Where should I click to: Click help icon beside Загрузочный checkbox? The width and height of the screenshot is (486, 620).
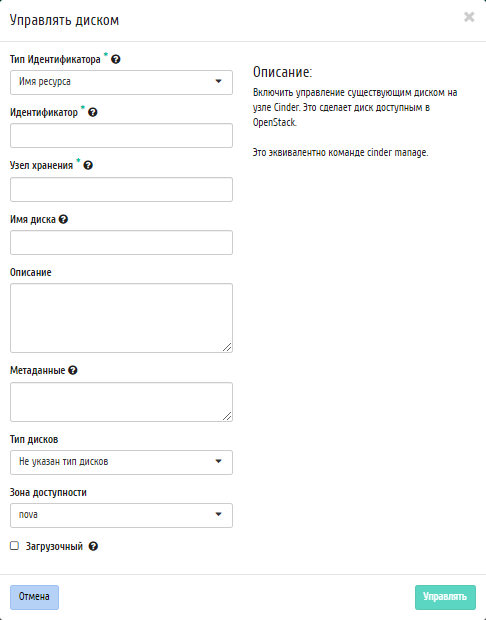[x=93, y=546]
